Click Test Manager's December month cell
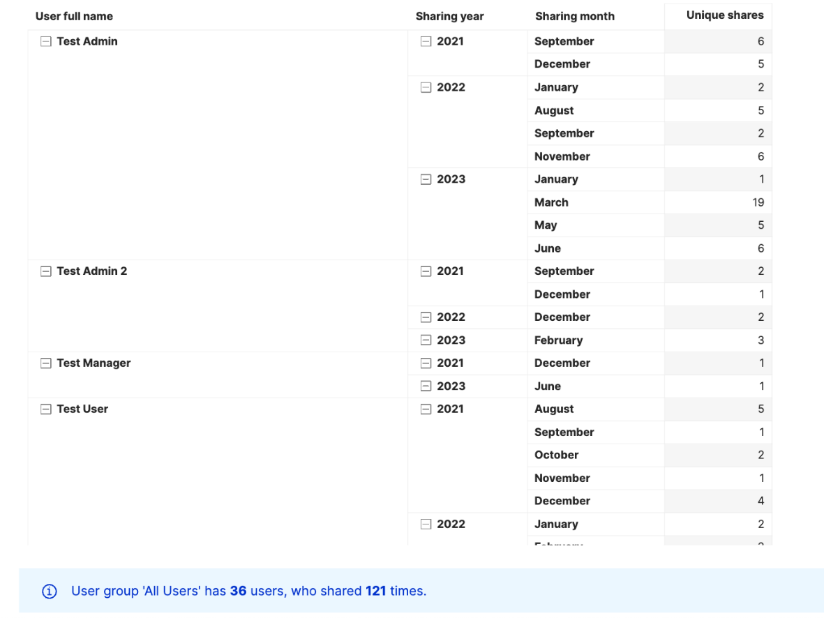Image resolution: width=840 pixels, height=632 pixels. click(596, 363)
